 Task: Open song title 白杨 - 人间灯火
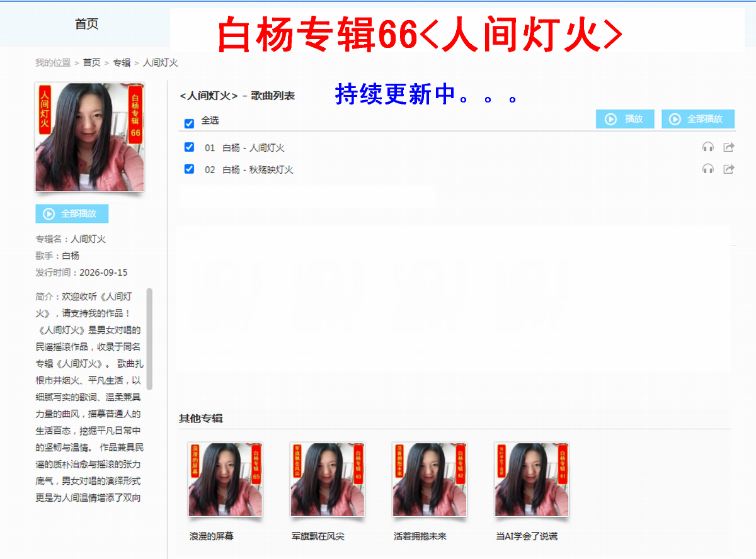253,148
